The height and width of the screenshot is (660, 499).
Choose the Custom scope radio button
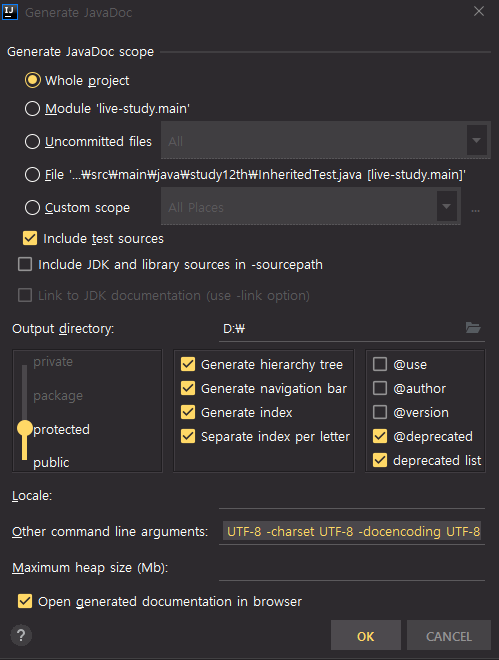tap(32, 208)
